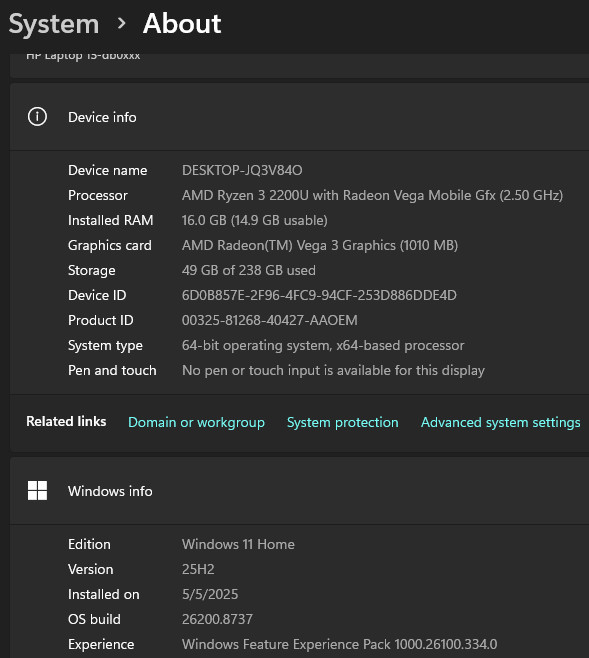Screen dimensions: 589x658
Task: Click the Installed on label
Action: point(104,594)
